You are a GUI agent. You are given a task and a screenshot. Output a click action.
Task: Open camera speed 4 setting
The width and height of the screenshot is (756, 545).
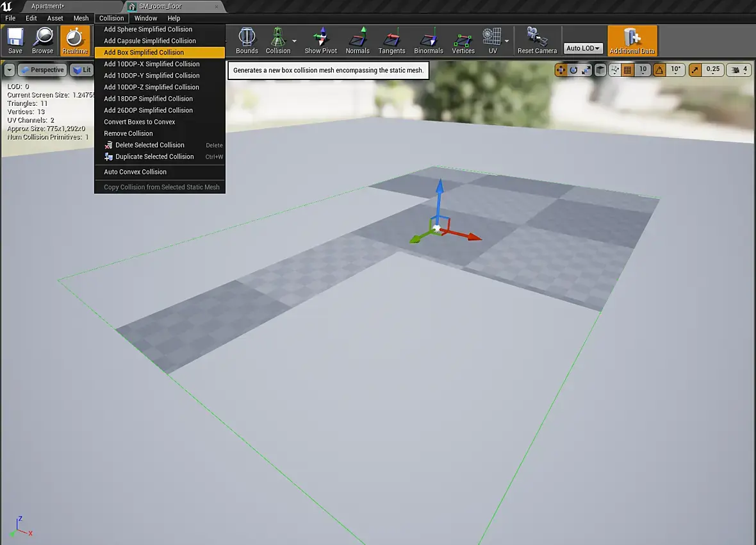click(739, 70)
